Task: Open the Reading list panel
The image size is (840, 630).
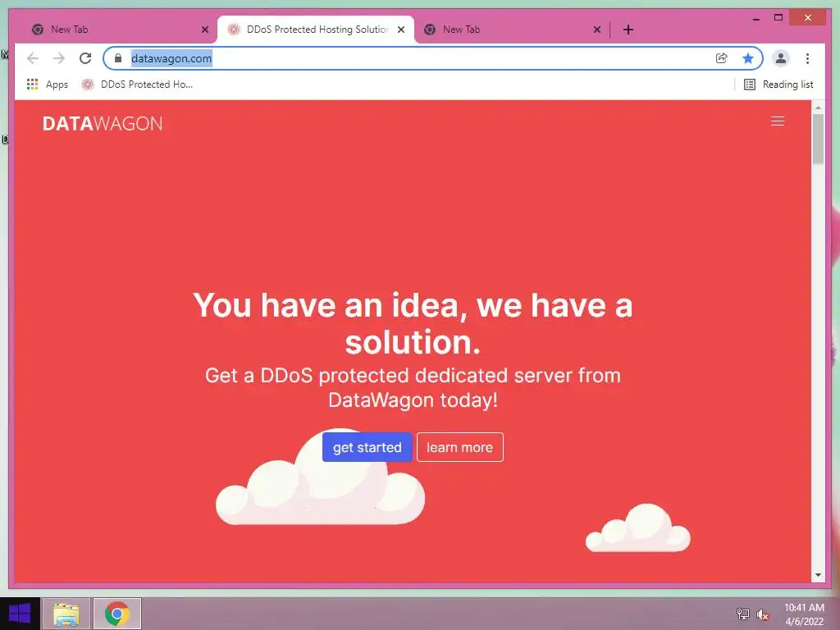Action: coord(778,84)
